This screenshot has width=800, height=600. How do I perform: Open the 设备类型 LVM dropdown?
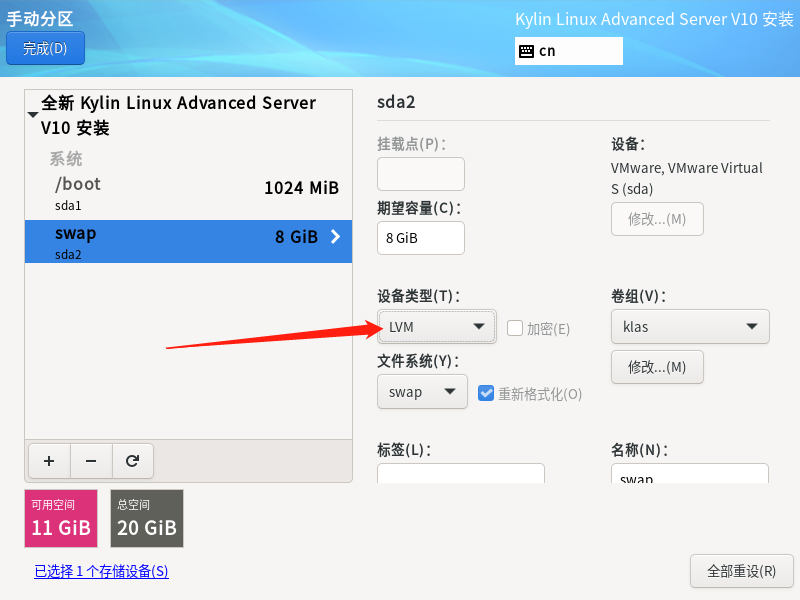(437, 327)
